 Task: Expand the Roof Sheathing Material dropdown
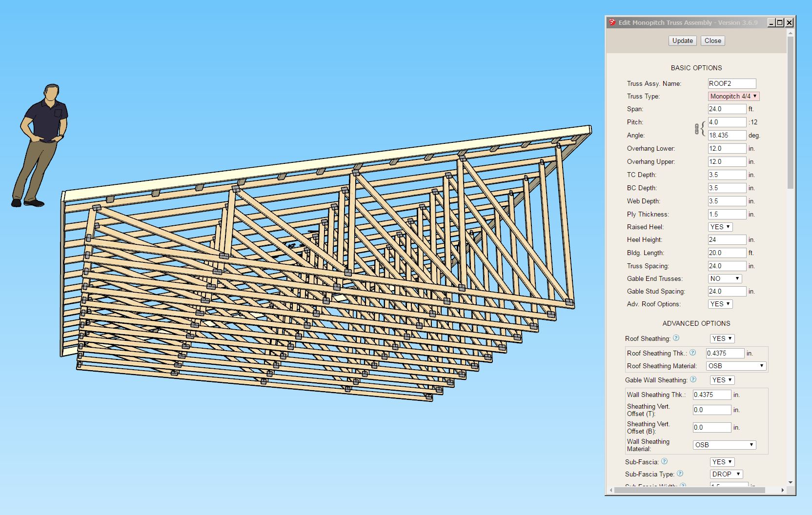736,366
